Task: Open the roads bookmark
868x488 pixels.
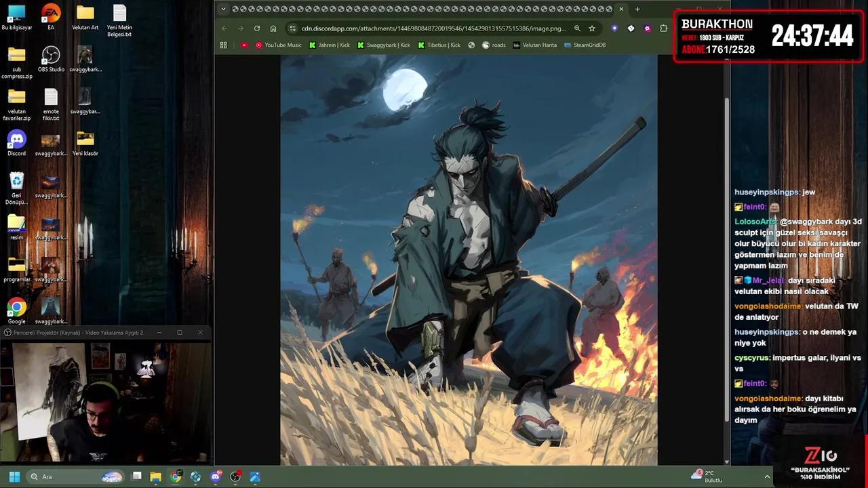Action: coord(494,45)
